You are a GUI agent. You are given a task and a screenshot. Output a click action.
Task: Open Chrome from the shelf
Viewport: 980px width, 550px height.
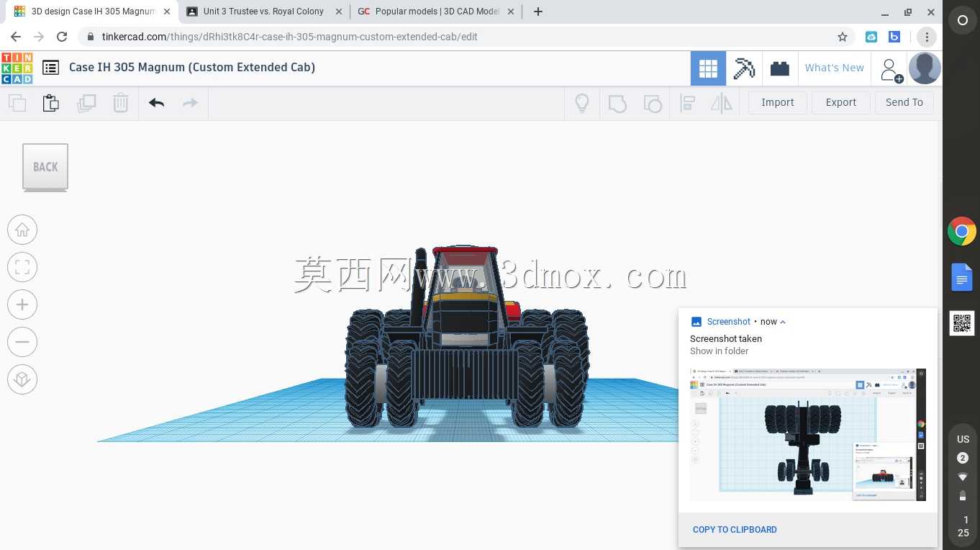point(962,232)
